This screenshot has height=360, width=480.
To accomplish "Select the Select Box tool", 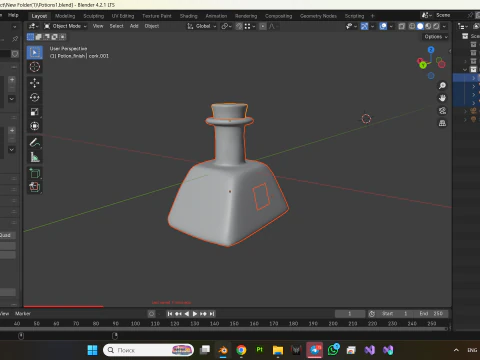I will [x=35, y=53].
